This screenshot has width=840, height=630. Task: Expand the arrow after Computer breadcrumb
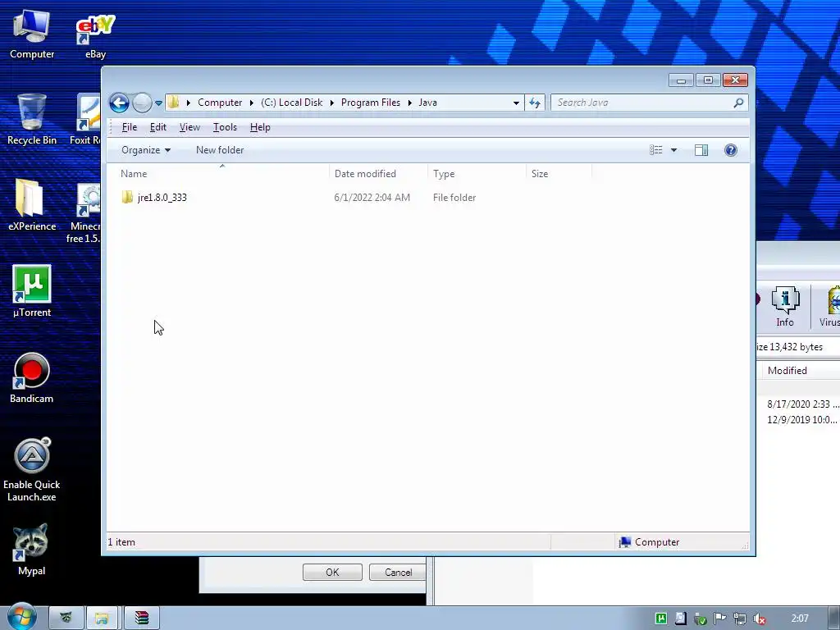tap(251, 103)
